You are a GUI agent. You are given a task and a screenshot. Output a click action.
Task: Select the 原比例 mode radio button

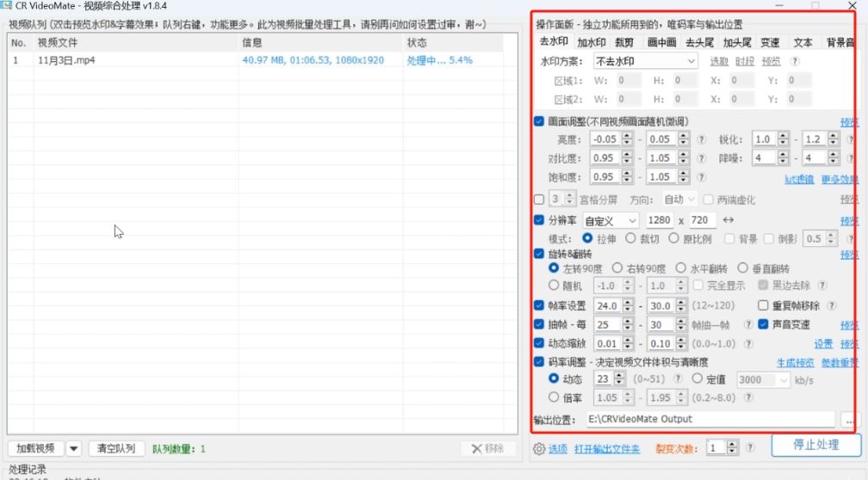(x=673, y=238)
